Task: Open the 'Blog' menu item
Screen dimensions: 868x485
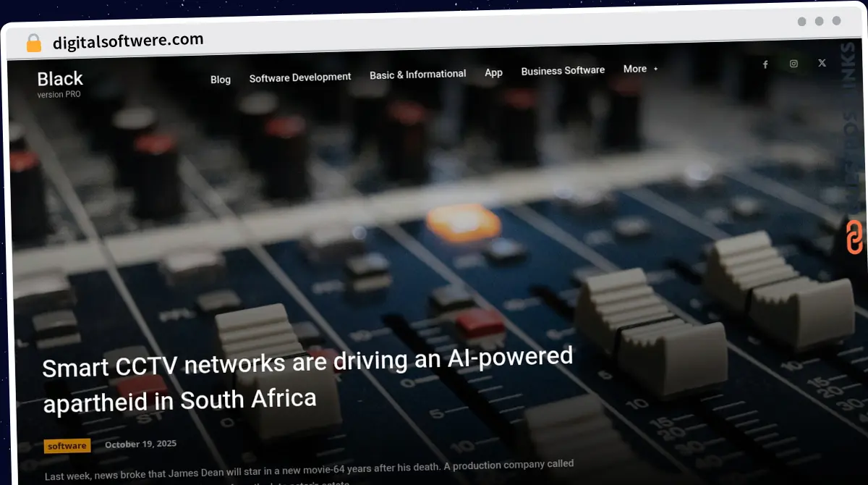Action: click(221, 80)
